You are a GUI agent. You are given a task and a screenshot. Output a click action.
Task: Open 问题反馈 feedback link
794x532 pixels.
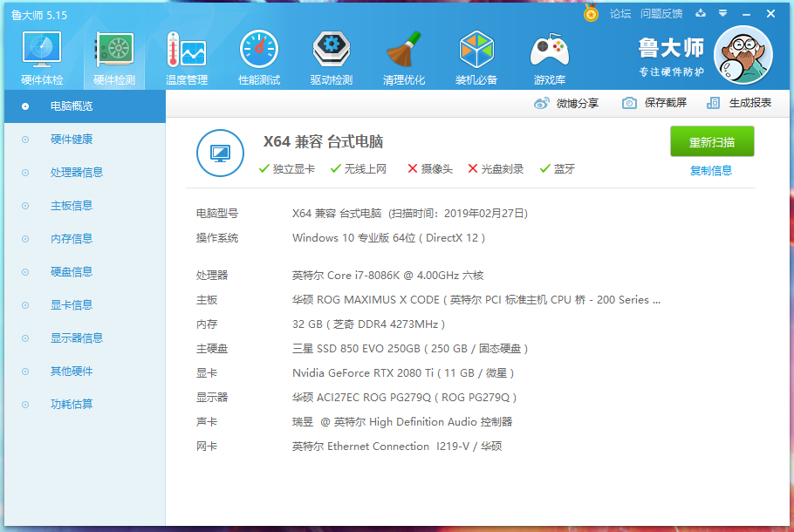pyautogui.click(x=661, y=14)
